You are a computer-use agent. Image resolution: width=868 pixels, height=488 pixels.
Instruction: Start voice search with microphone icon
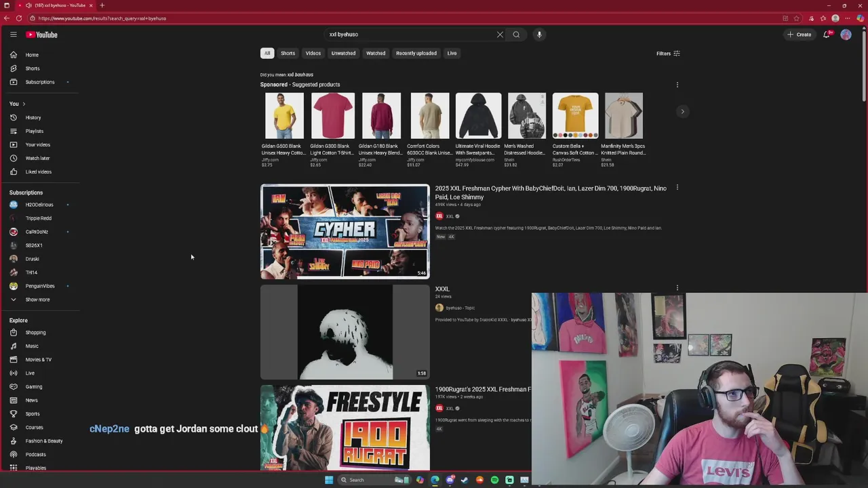[x=539, y=35]
